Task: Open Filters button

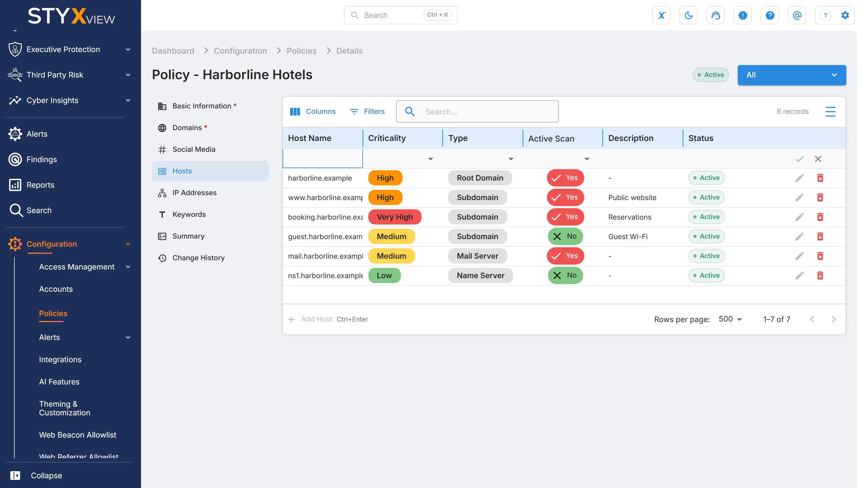Action: point(367,111)
